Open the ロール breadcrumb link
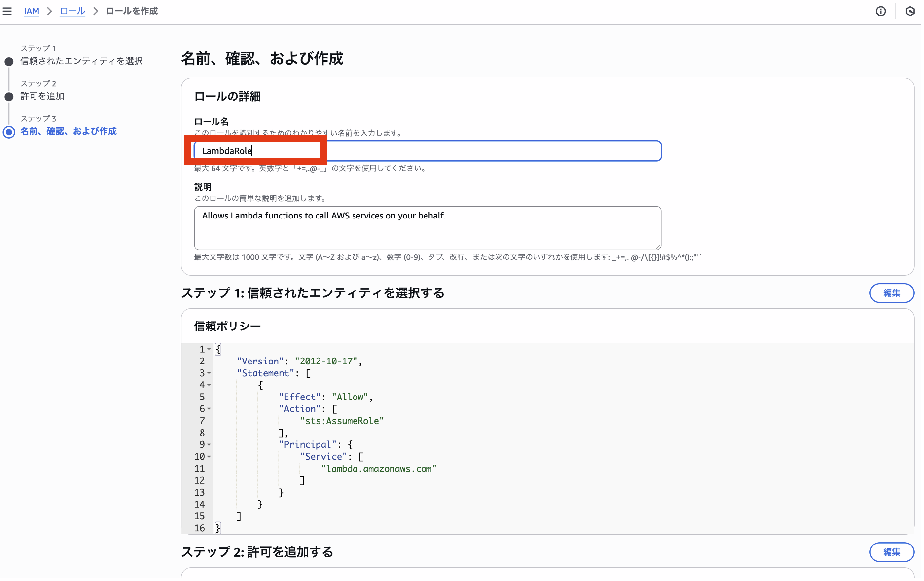Viewport: 924px width, 581px height. coord(72,11)
